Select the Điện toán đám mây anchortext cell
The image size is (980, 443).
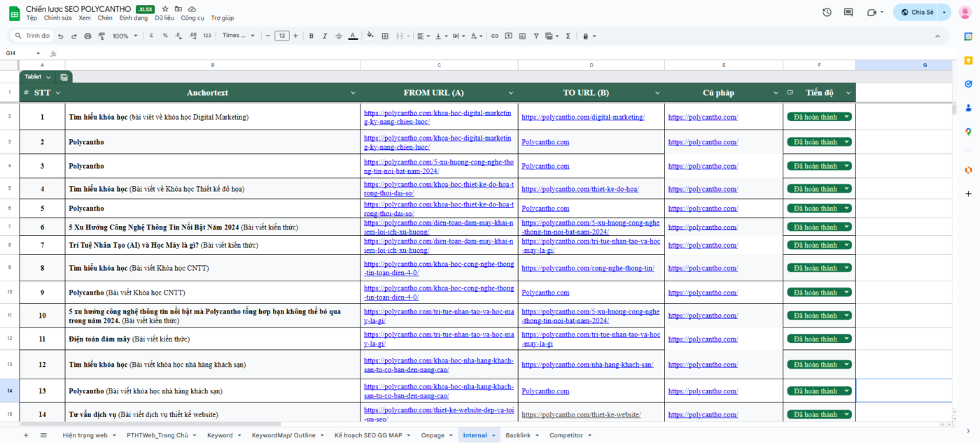point(213,339)
